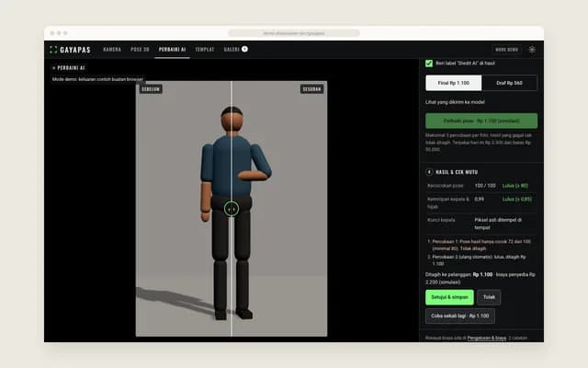
Task: Select the Draf Rp 560 option
Action: pos(509,83)
